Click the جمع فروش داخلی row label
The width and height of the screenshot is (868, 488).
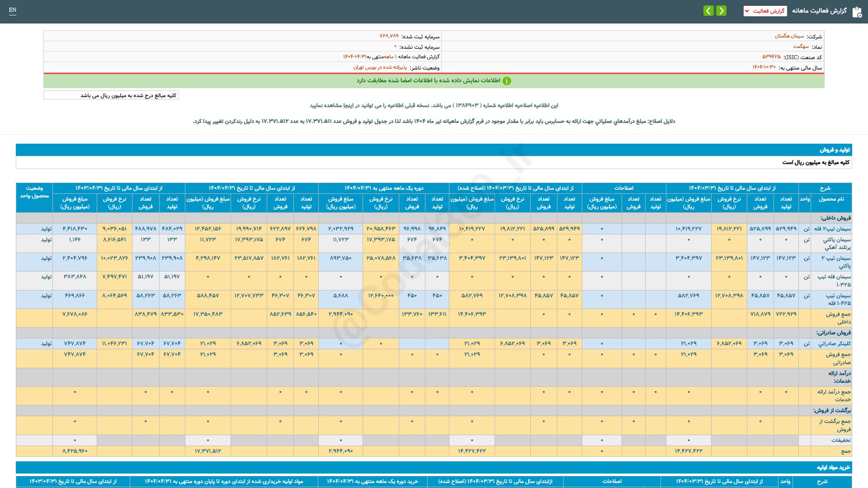coord(838,318)
